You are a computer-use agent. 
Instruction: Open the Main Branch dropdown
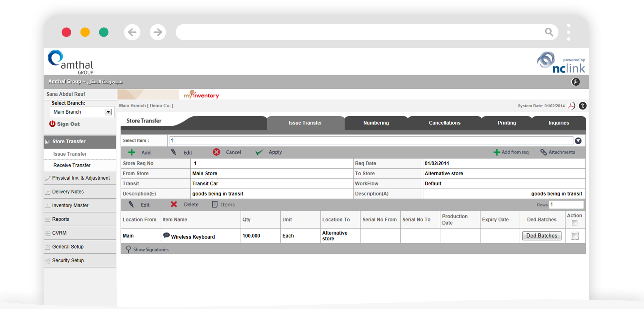point(108,112)
